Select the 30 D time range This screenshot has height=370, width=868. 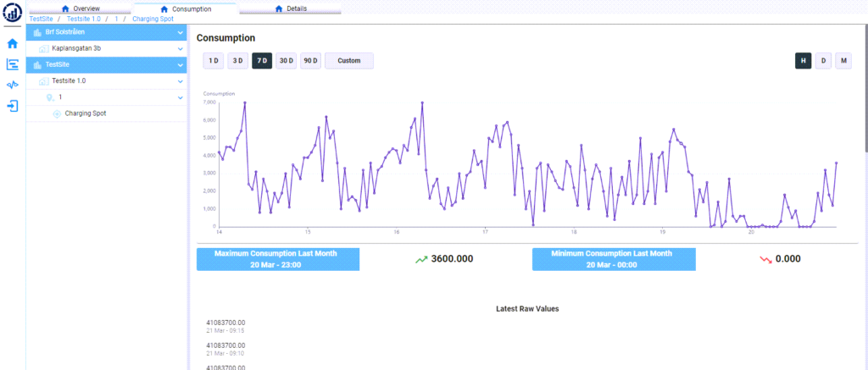[x=287, y=61]
